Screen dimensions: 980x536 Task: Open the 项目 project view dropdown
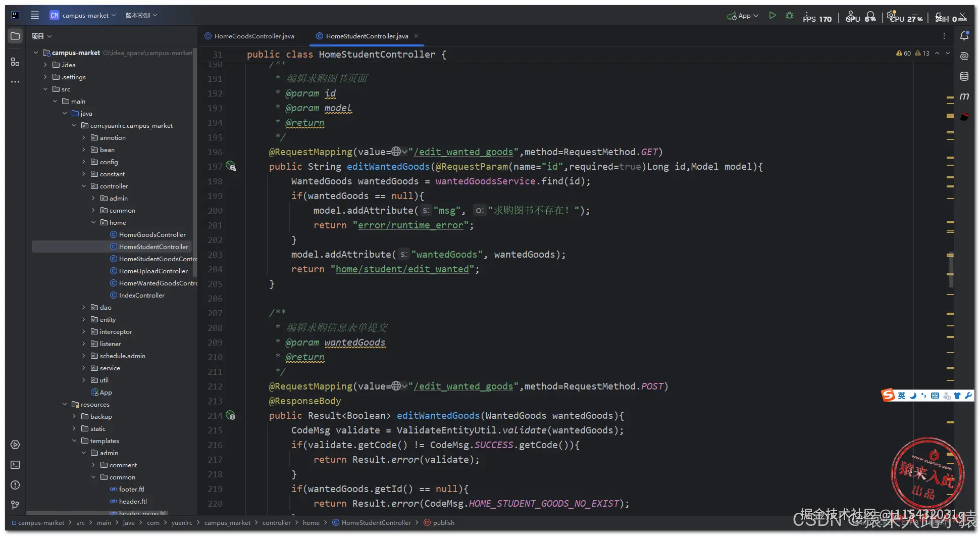(x=41, y=36)
